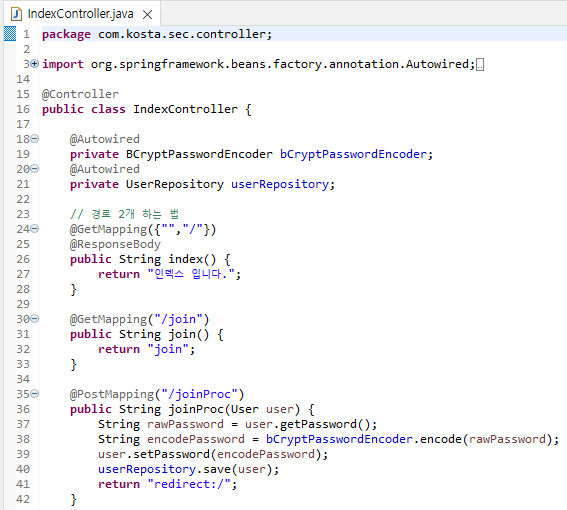Click the "redirect:/" string on line 41
Screen dimensions: 567x510
point(188,484)
